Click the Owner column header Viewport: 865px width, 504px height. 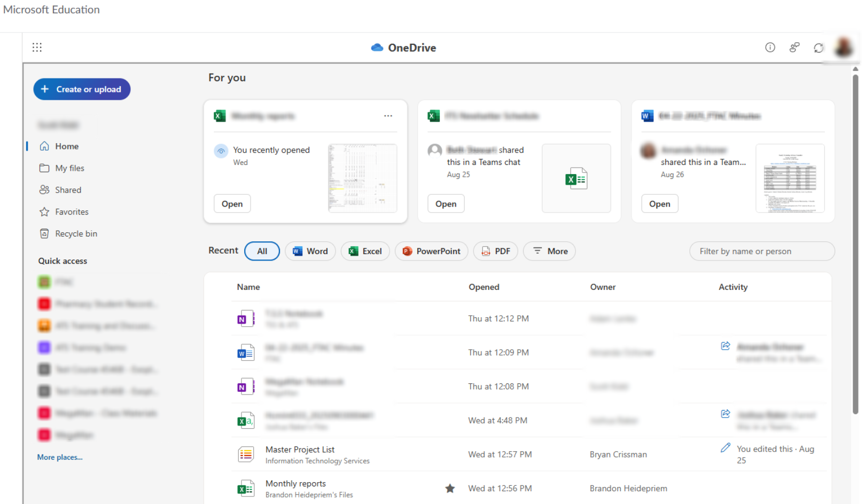[603, 287]
